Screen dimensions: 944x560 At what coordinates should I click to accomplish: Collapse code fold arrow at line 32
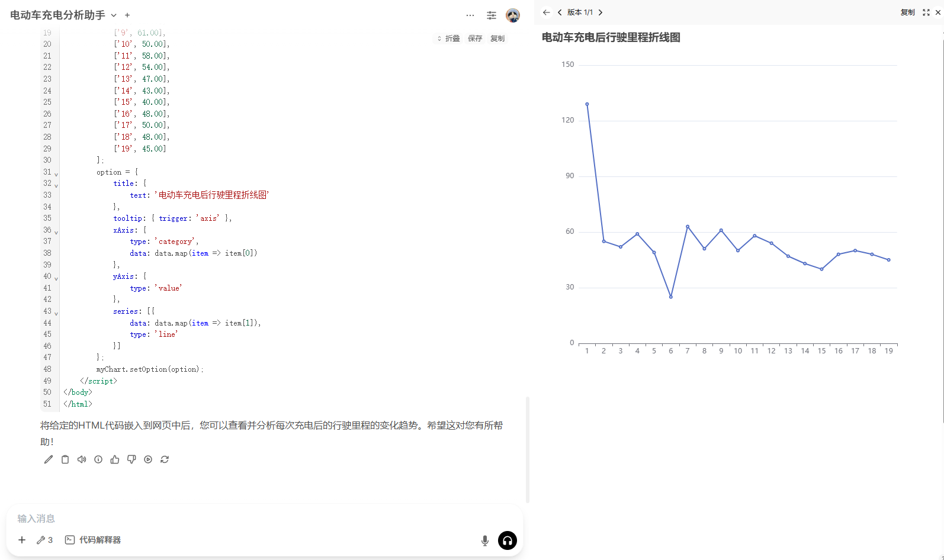pyautogui.click(x=56, y=185)
